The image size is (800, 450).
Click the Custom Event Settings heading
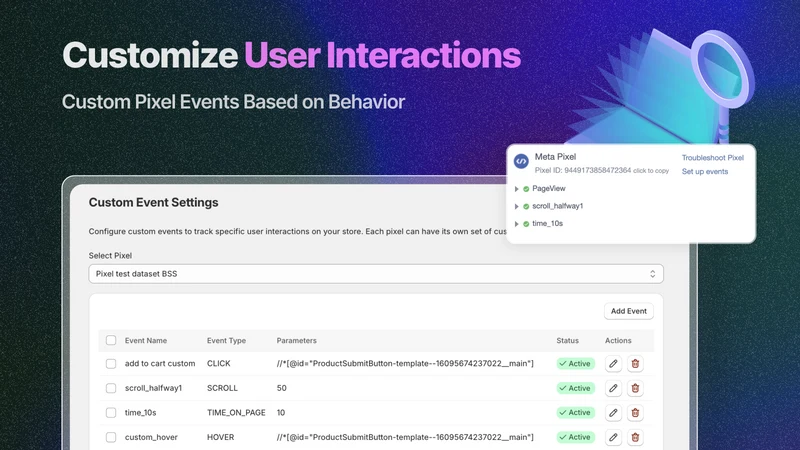click(x=154, y=203)
